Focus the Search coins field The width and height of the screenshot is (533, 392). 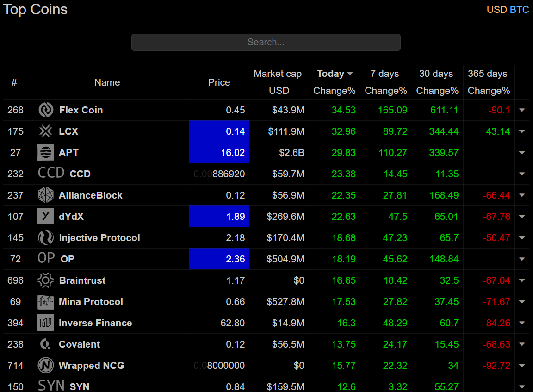266,42
